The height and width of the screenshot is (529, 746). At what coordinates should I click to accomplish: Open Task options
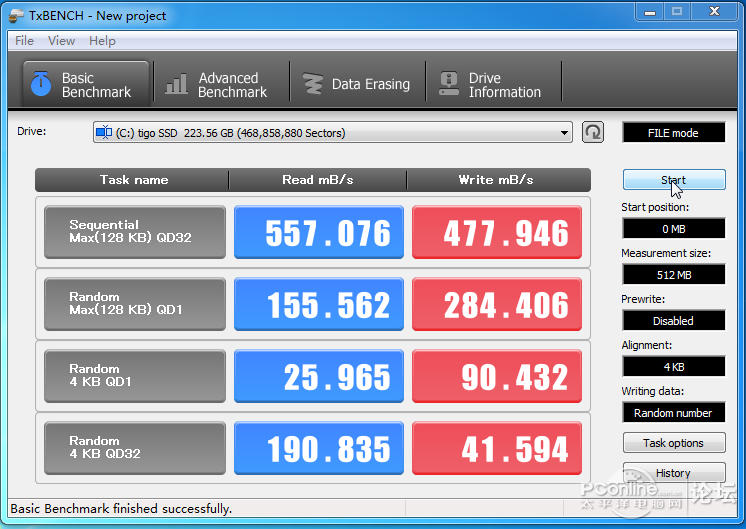tap(674, 443)
